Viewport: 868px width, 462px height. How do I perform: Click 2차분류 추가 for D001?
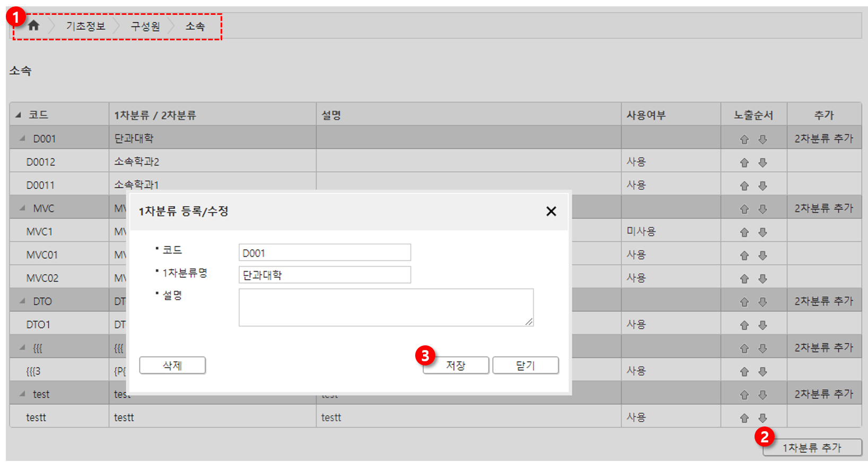[824, 138]
